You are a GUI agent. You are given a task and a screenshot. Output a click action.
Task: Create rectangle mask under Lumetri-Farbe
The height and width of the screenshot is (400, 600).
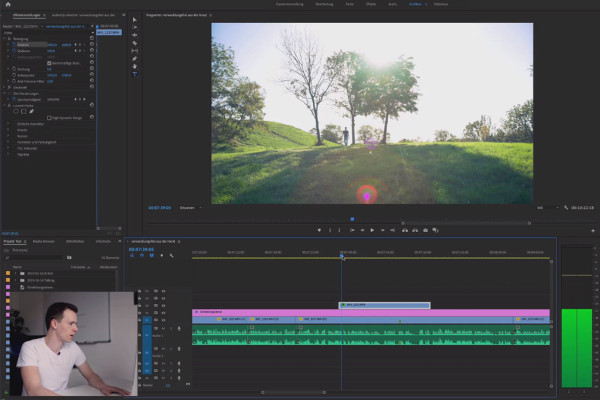click(24, 111)
